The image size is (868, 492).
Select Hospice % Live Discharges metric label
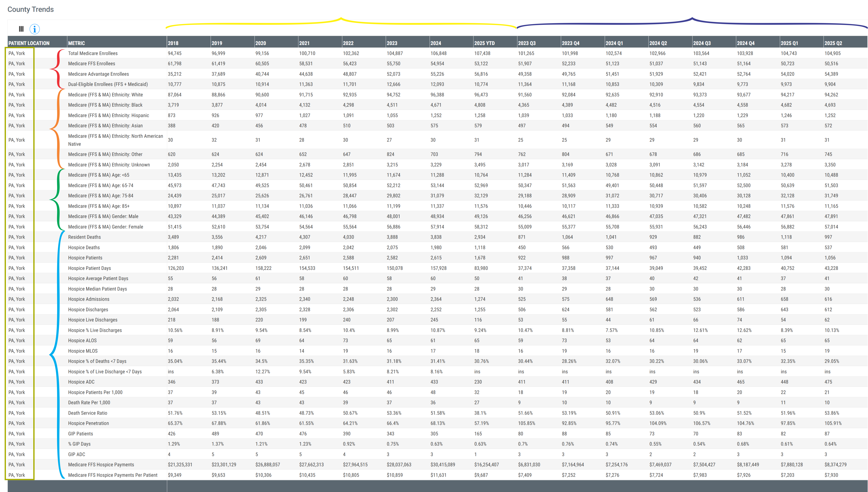(95, 330)
